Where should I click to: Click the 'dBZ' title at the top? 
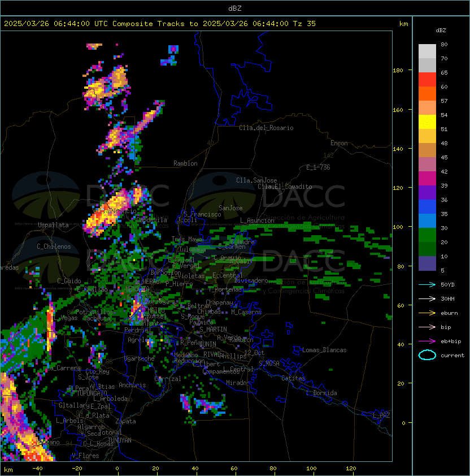click(235, 8)
